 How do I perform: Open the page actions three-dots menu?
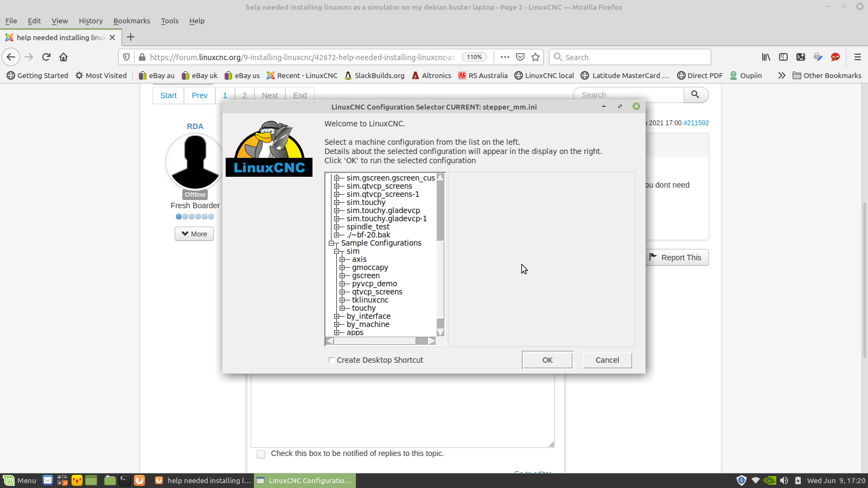(x=505, y=57)
